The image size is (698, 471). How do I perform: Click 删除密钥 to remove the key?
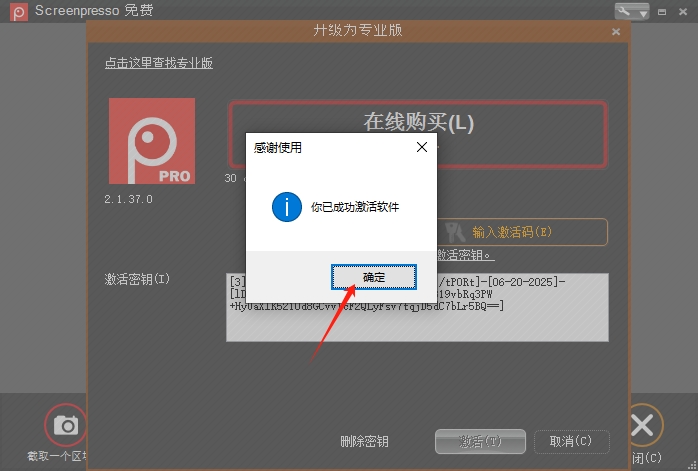(364, 441)
